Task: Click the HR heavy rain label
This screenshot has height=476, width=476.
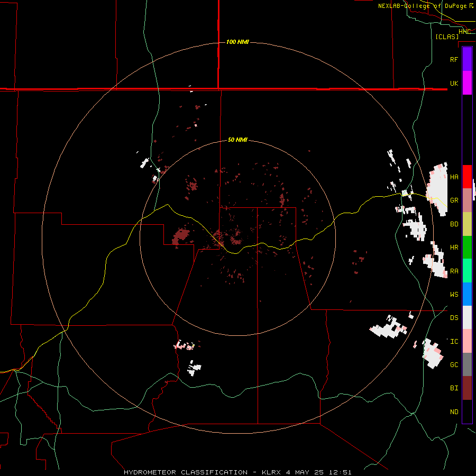Action: tap(454, 248)
